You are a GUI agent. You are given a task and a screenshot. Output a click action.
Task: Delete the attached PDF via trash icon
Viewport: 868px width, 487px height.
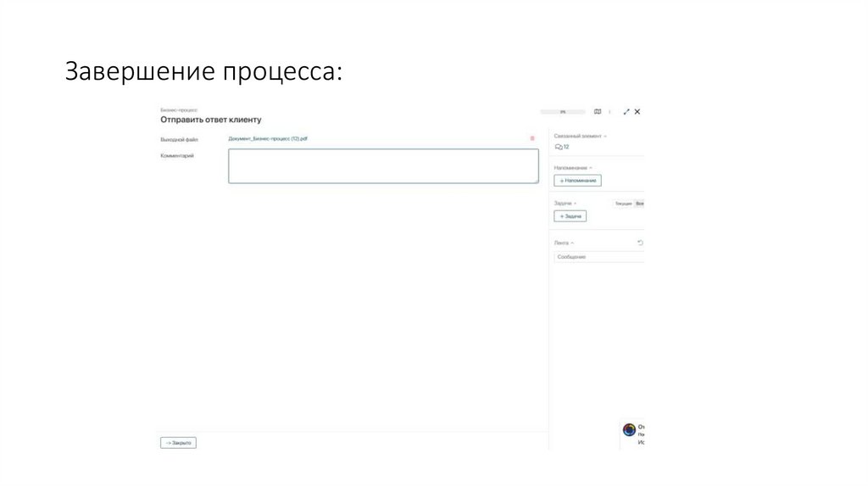point(532,138)
